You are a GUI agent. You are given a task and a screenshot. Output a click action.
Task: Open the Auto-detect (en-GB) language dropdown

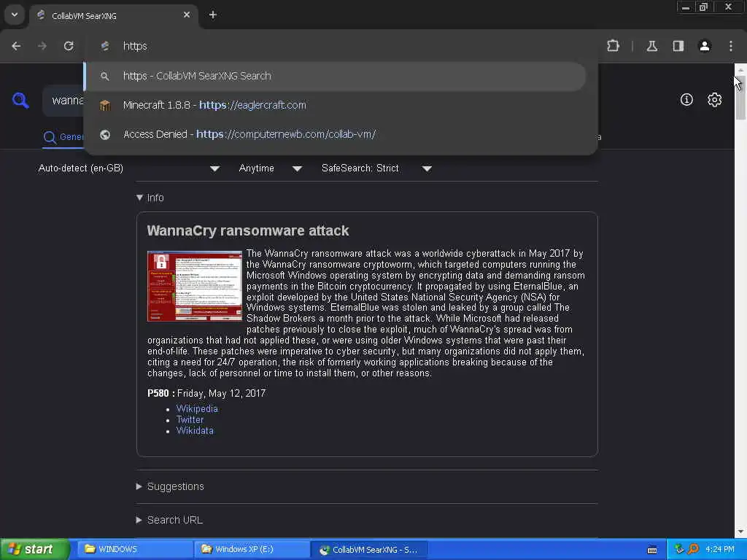click(x=128, y=168)
